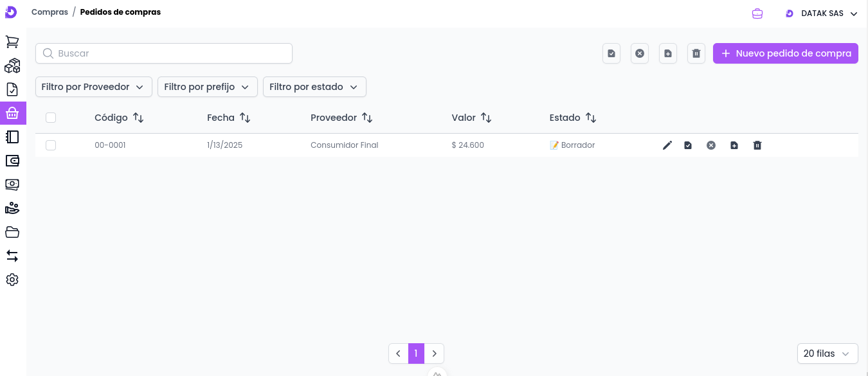This screenshot has width=868, height=376.
Task: Open the 20 filas rows-per-page dropdown
Action: click(x=827, y=354)
